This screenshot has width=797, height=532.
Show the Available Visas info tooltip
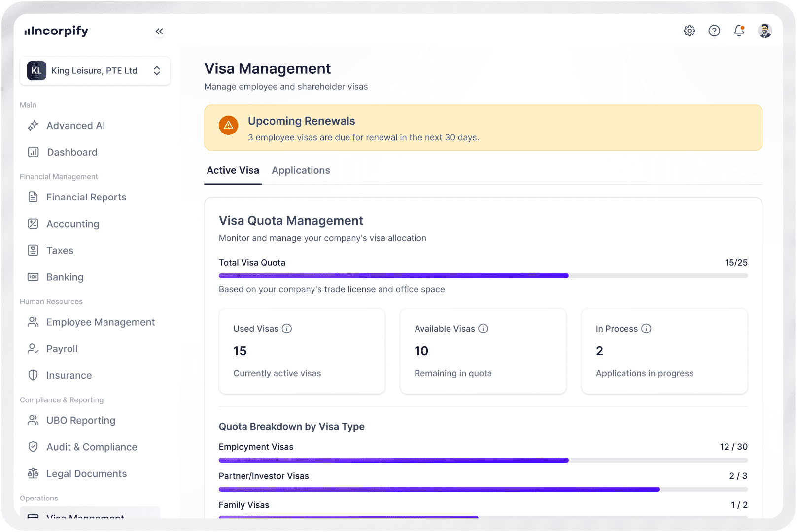[x=484, y=329]
